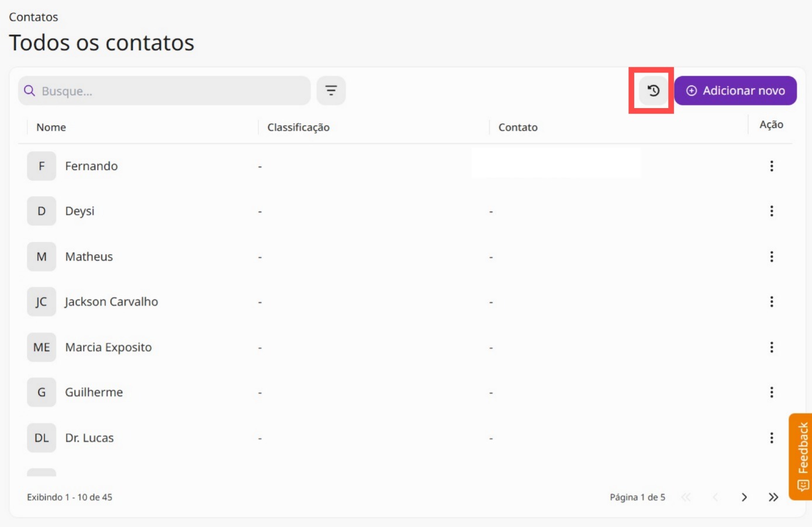
Task: Jump to last page arrow
Action: (x=773, y=497)
